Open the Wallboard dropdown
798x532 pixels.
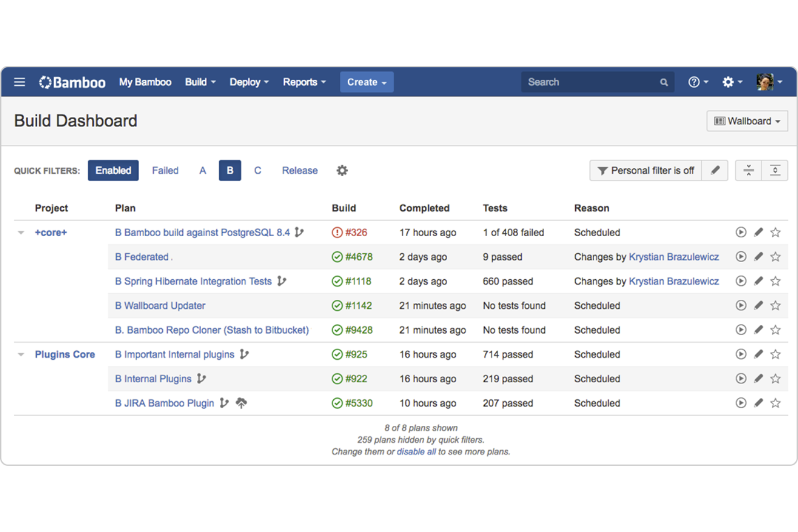click(x=747, y=121)
